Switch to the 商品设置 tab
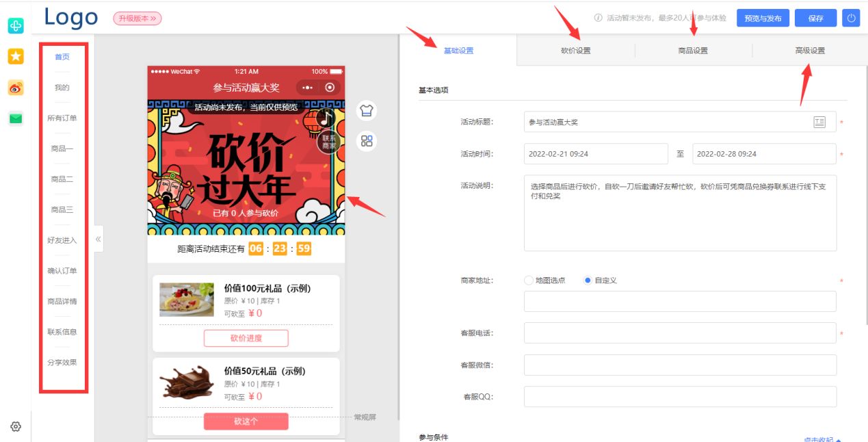The height and width of the screenshot is (442, 868). [x=693, y=51]
